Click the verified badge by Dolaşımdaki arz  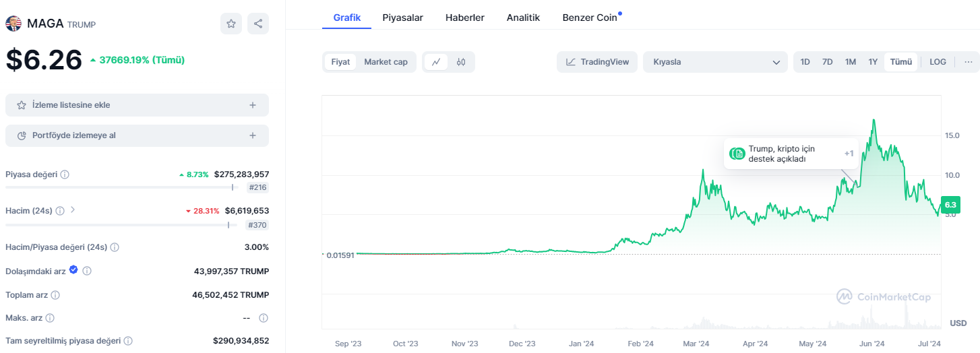(x=73, y=270)
